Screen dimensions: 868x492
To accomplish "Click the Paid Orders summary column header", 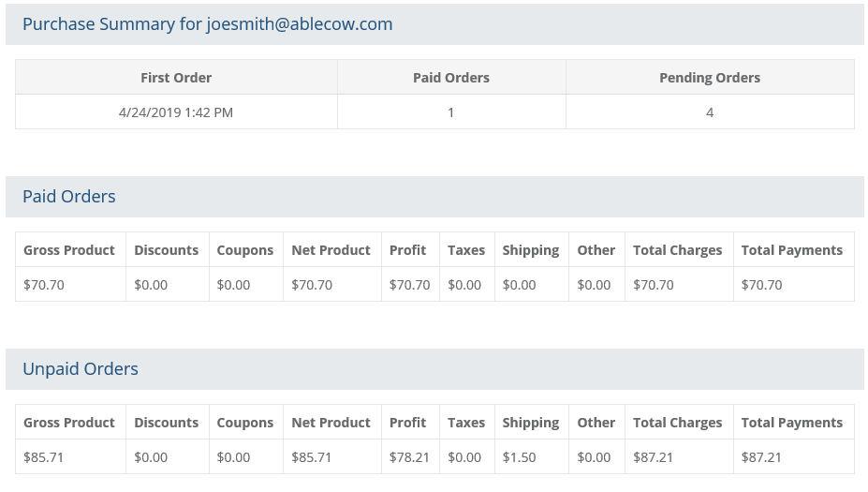I will [x=451, y=78].
